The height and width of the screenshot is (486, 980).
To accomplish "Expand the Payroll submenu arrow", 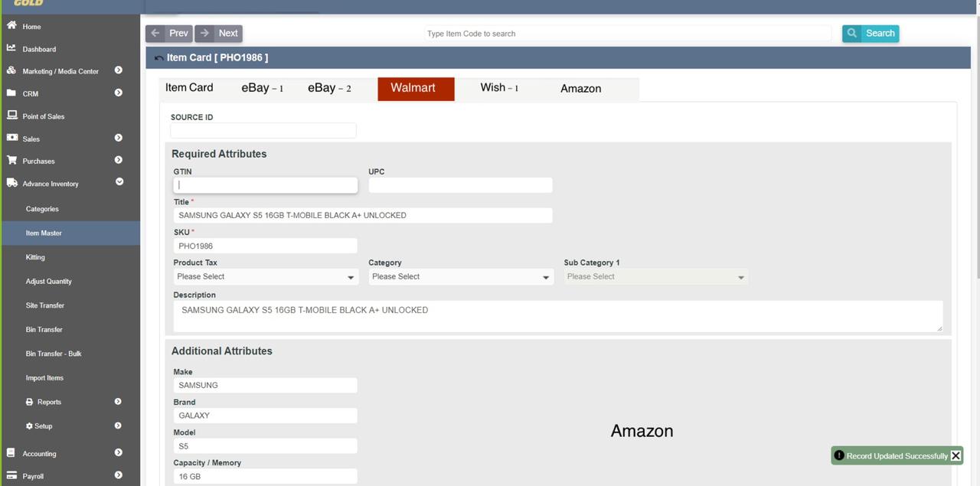I will 119,475.
